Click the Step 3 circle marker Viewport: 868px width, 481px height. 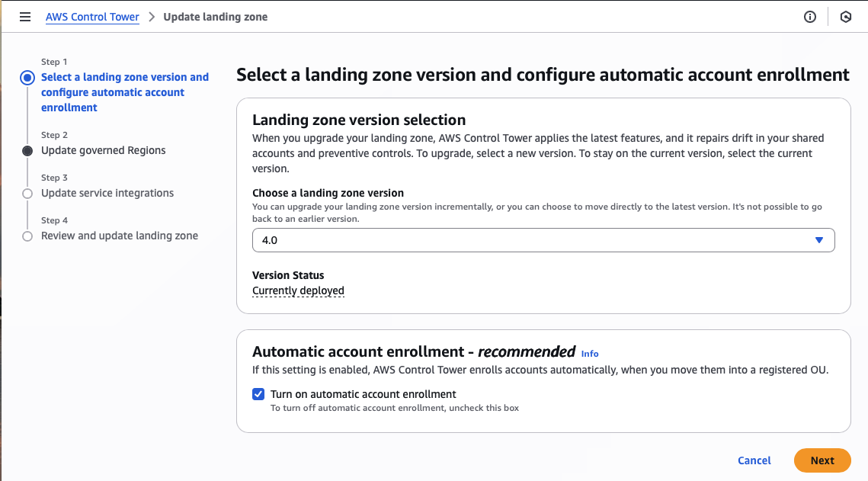tap(27, 194)
